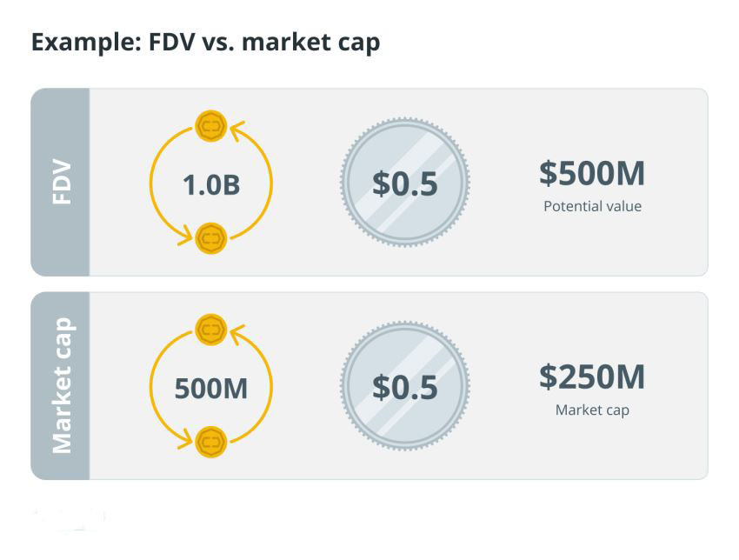Click the lower-left arrowhead of Market cap circle
The image size is (739, 560).
coord(184,438)
